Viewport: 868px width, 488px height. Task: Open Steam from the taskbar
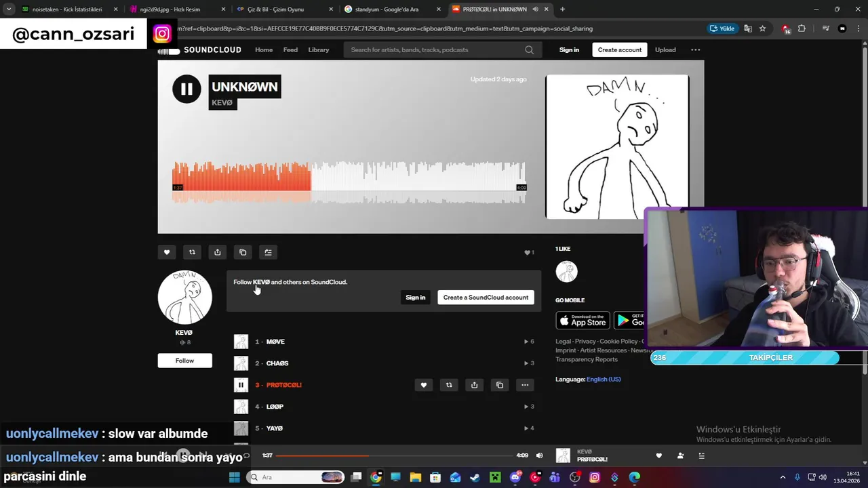475,477
